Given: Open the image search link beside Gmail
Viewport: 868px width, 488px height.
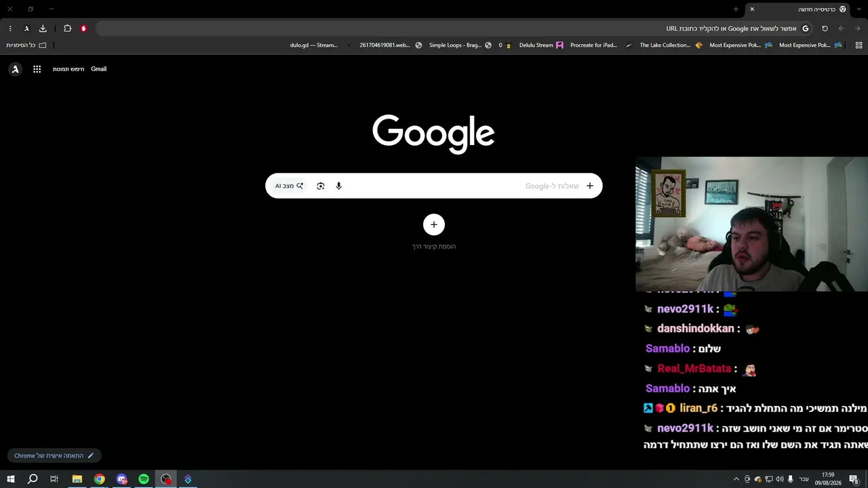Looking at the screenshot, I should [x=68, y=69].
